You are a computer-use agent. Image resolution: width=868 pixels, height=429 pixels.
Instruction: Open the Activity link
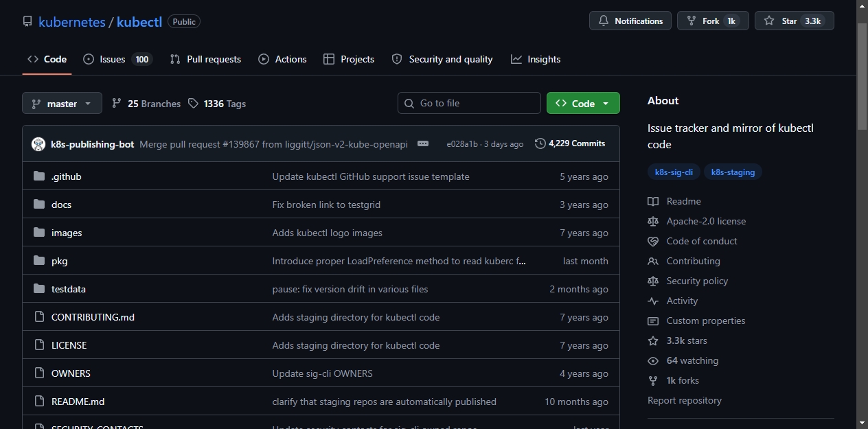pyautogui.click(x=672, y=301)
